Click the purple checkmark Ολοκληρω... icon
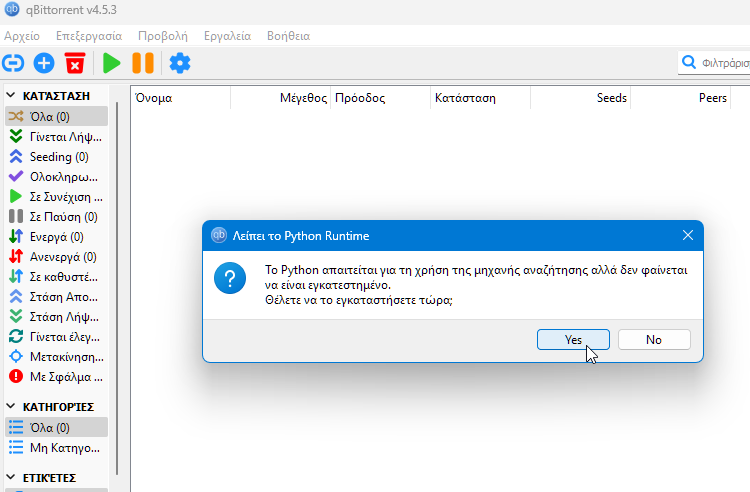The width and height of the screenshot is (750, 492). pos(16,176)
